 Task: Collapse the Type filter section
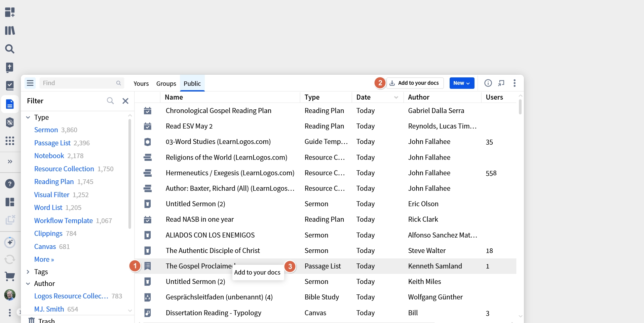coord(28,117)
